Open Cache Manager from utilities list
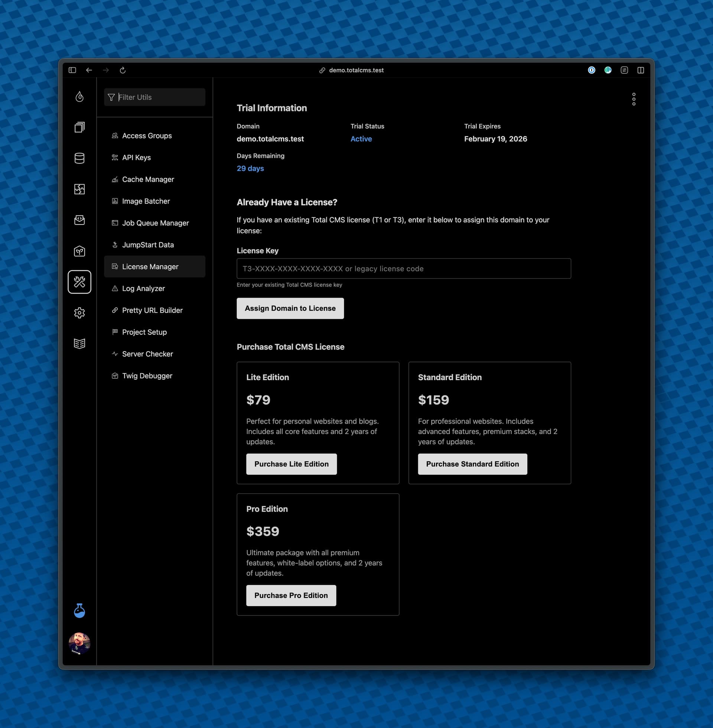This screenshot has width=713, height=728. [x=148, y=179]
